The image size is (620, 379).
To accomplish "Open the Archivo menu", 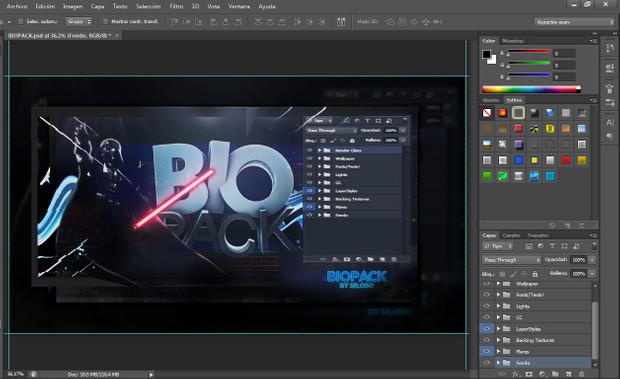I will coord(17,6).
